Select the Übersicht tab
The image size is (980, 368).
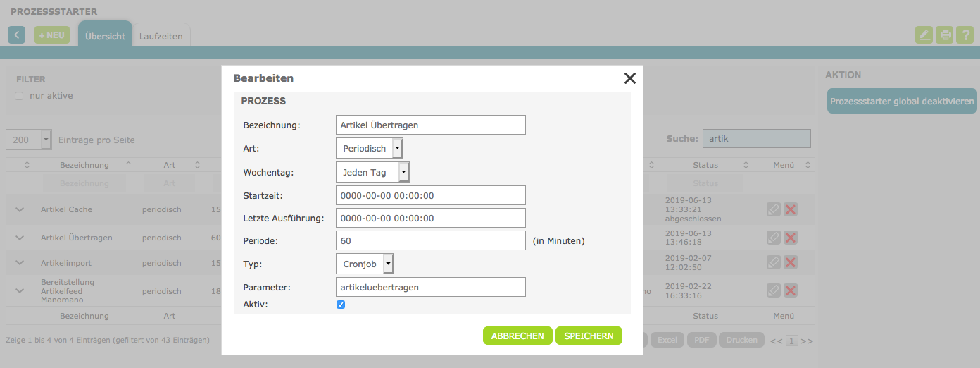click(105, 36)
